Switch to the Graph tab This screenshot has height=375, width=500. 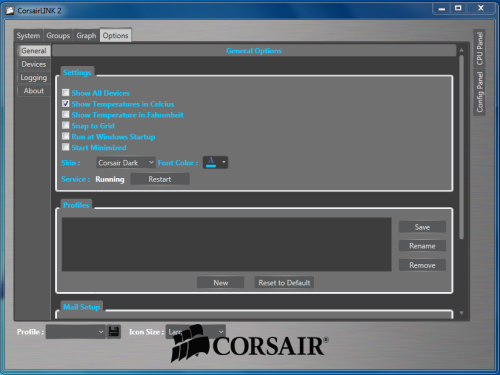point(86,36)
